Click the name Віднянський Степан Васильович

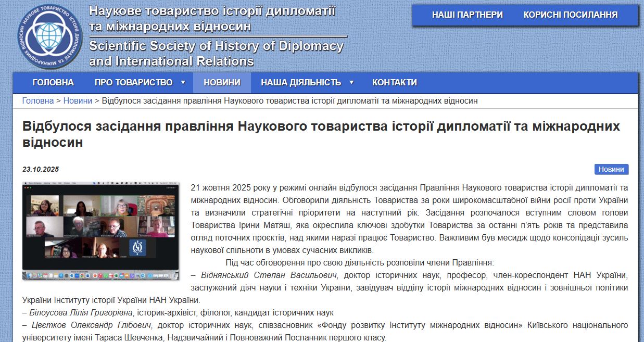269,275
